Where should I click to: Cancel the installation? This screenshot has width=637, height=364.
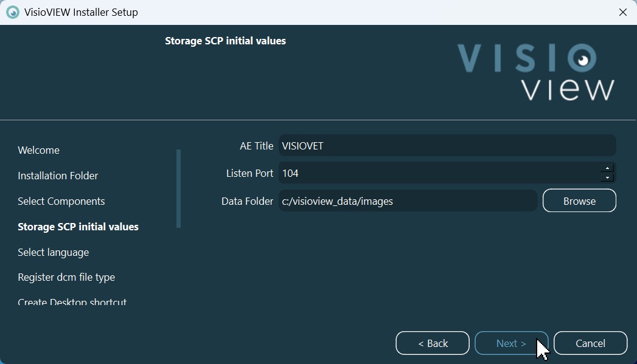point(590,343)
